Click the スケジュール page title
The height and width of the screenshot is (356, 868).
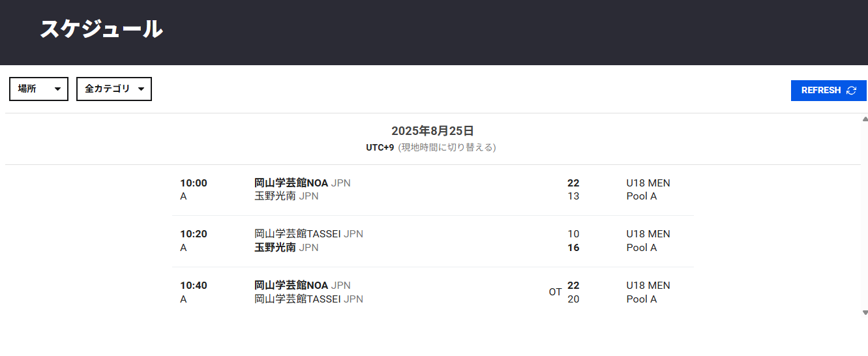(x=101, y=29)
